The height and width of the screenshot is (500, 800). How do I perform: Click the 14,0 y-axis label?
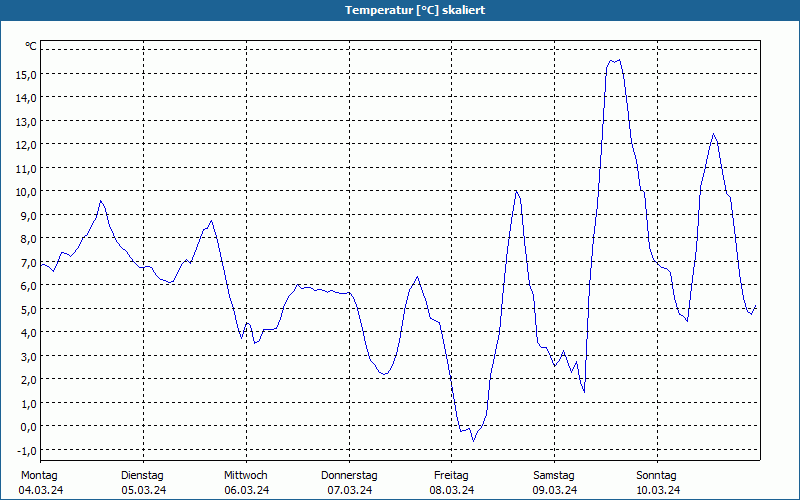[26, 98]
